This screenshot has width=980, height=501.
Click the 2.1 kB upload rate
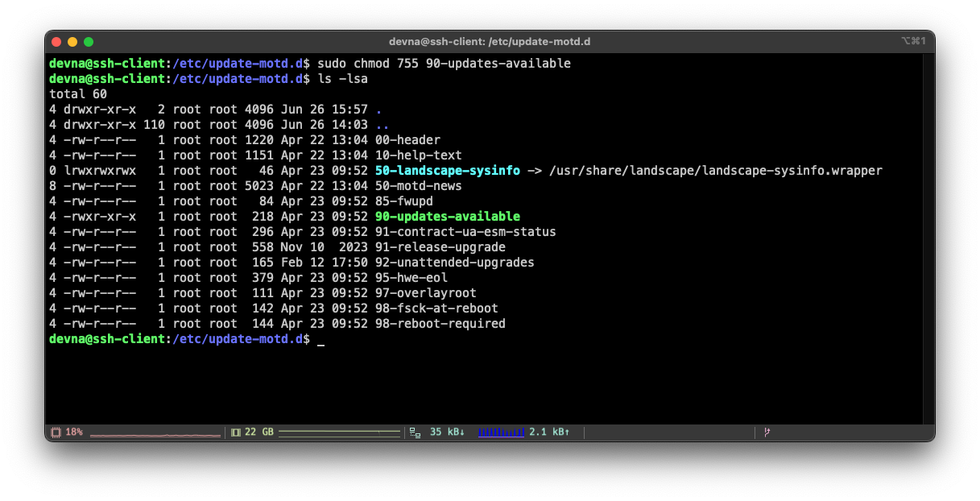(x=549, y=433)
